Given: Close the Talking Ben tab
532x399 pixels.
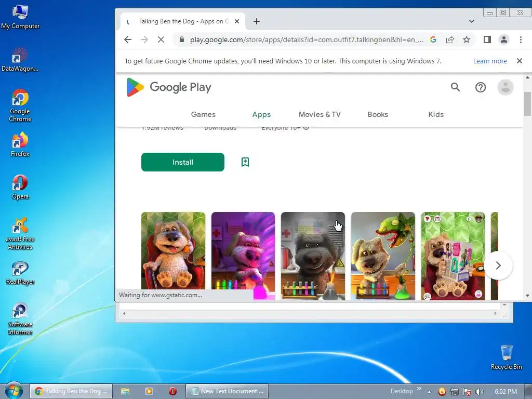Looking at the screenshot, I should click(x=237, y=21).
